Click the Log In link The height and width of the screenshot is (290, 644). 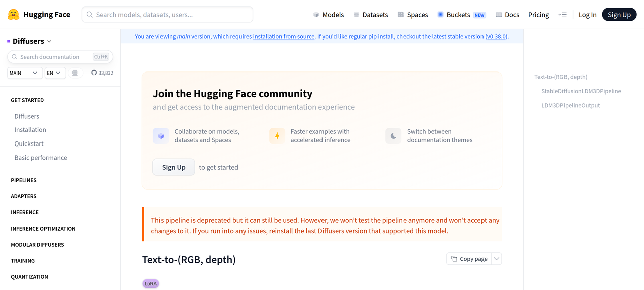click(587, 15)
